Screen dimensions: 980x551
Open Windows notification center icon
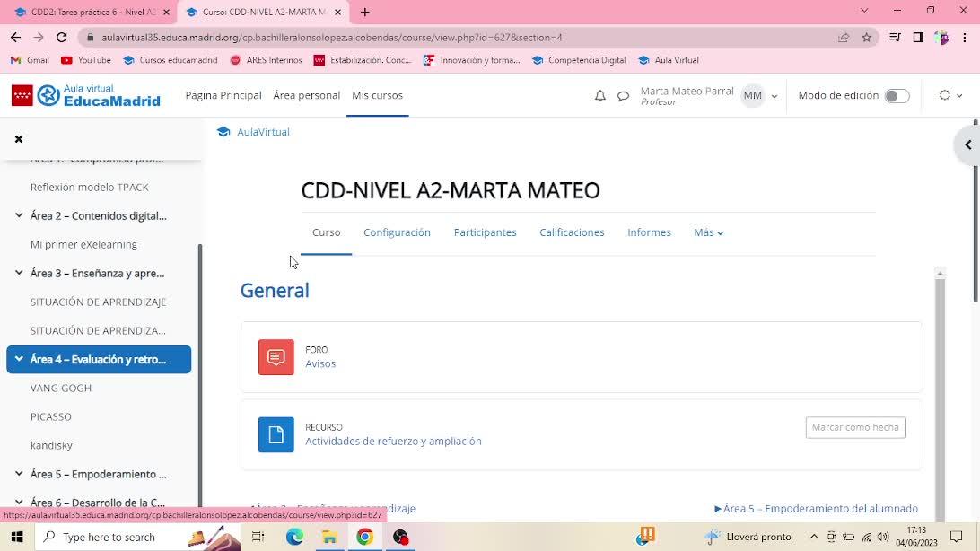point(956,537)
